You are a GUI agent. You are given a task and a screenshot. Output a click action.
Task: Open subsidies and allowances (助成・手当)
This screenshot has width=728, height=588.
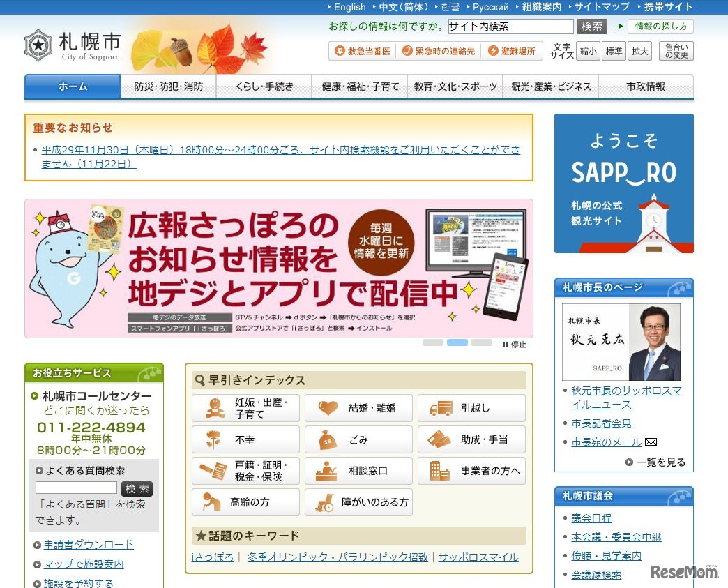click(471, 439)
